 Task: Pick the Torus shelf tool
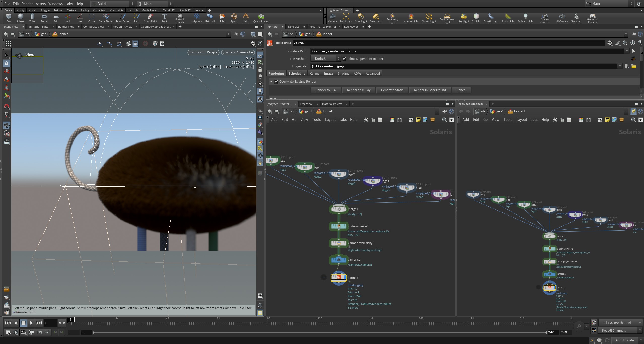tap(44, 18)
